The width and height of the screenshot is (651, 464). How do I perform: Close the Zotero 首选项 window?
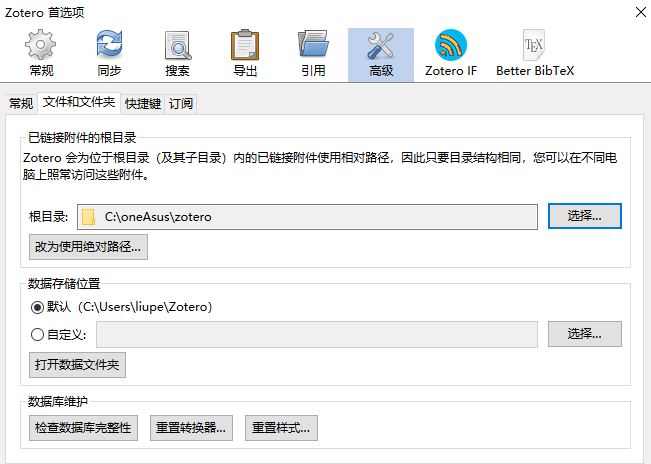click(641, 12)
